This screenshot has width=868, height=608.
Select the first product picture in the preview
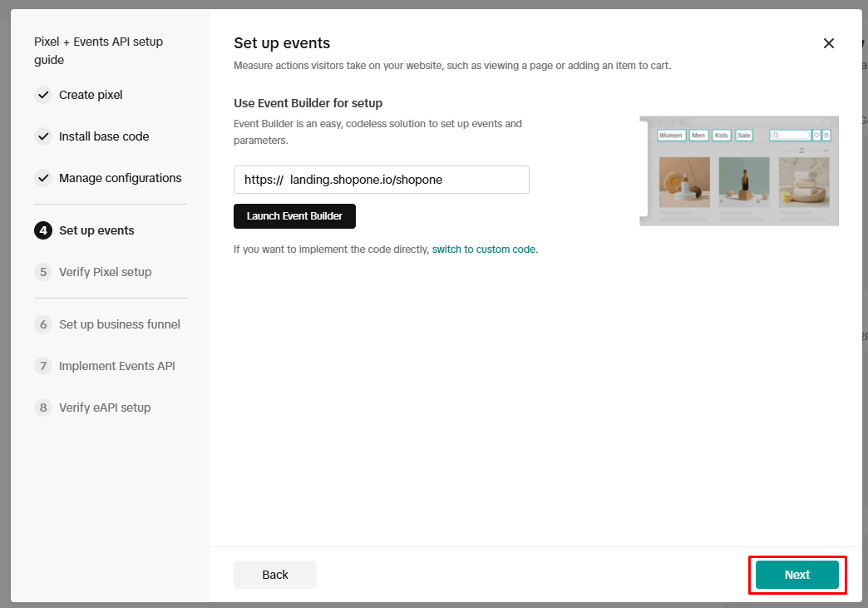coord(684,182)
